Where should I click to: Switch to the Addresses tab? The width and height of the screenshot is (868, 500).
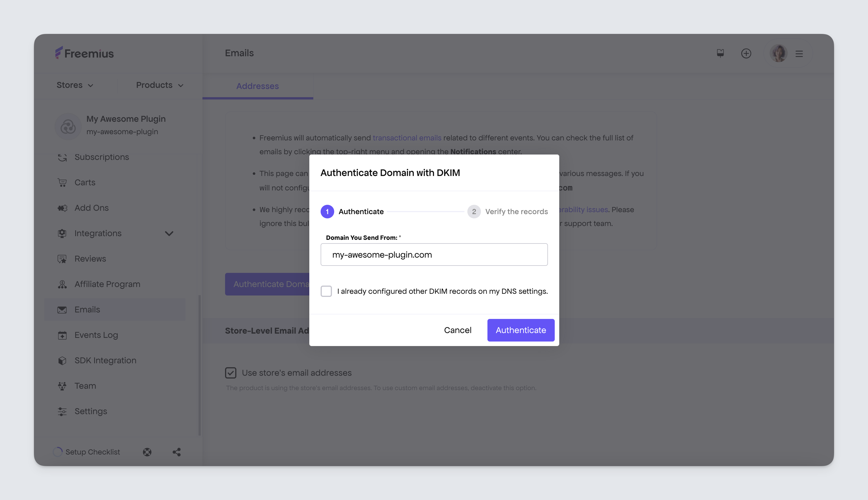(x=258, y=86)
